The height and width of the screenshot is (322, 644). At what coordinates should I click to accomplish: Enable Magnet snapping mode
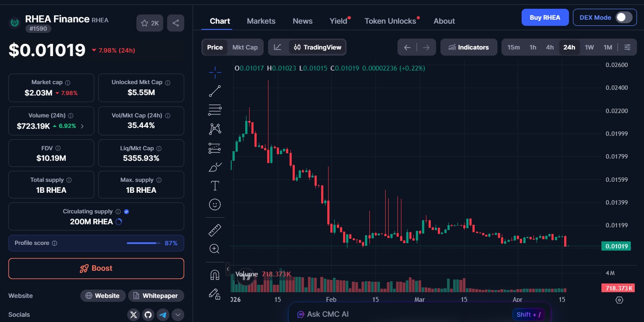click(215, 274)
